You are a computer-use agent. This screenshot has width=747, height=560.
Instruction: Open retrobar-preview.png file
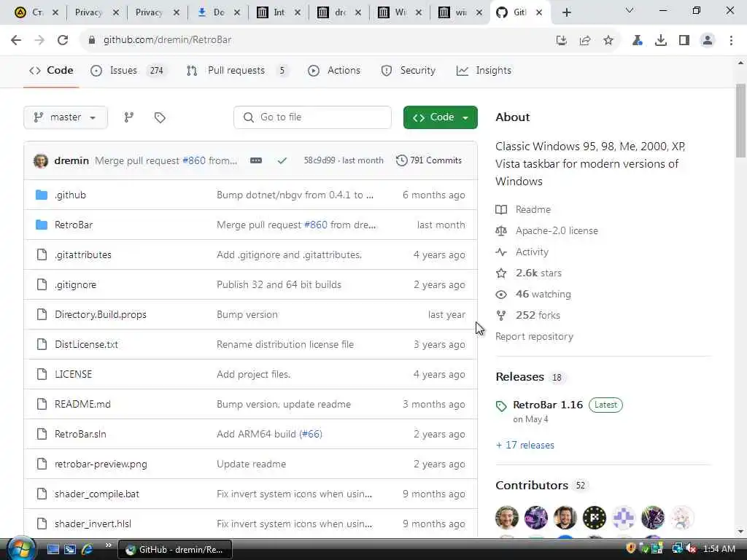[101, 464]
